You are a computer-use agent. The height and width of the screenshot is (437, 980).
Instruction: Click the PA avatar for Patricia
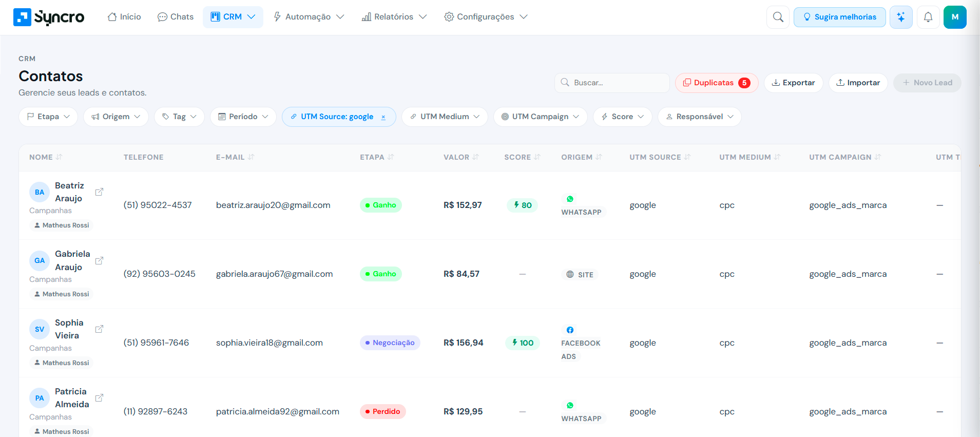40,398
